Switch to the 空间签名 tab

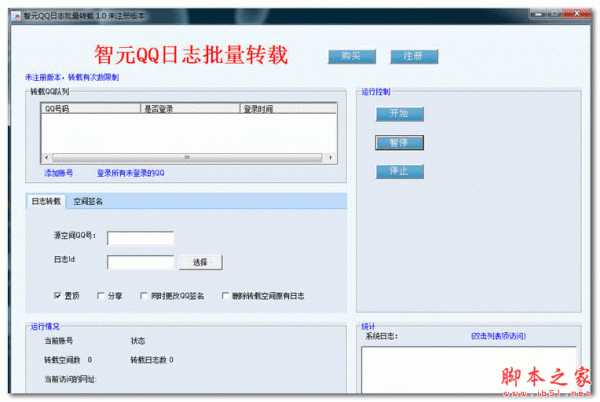coord(88,201)
